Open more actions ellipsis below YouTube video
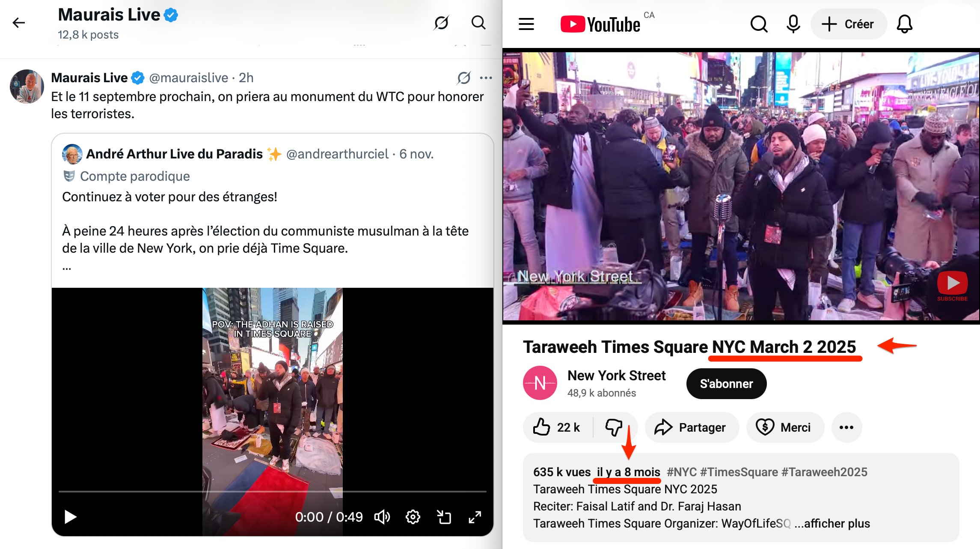980x549 pixels. point(846,427)
